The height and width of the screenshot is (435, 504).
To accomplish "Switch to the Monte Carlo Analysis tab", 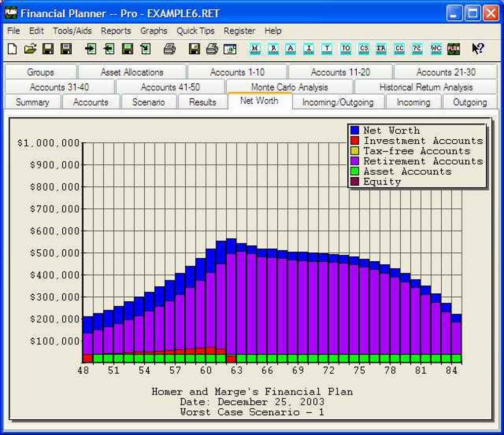I will click(x=289, y=87).
